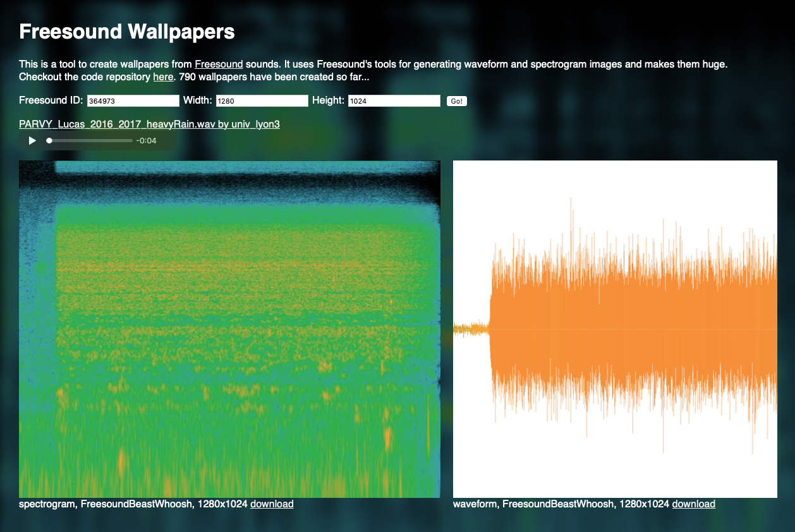Open the PARVY_Lucas heavyRain.wav sound link
Image resolution: width=795 pixels, height=532 pixels.
(149, 124)
